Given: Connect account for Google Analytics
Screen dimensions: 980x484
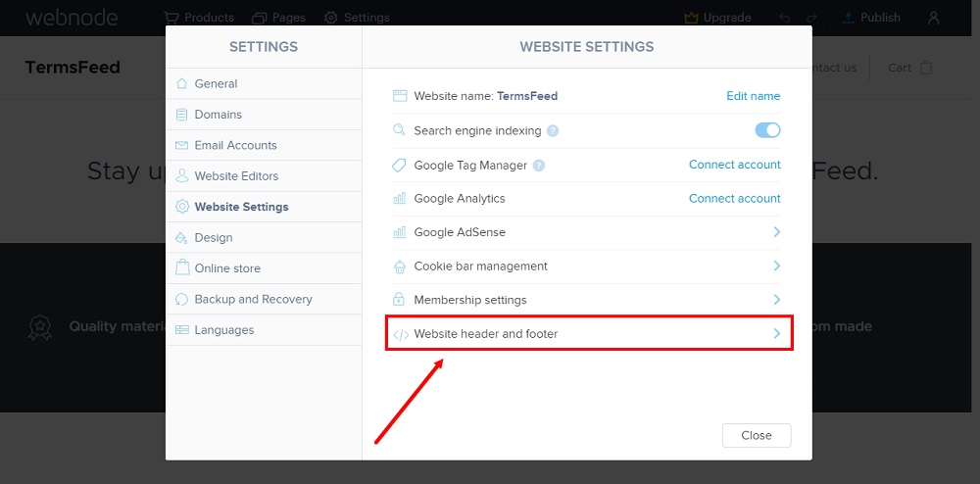Looking at the screenshot, I should pos(734,198).
